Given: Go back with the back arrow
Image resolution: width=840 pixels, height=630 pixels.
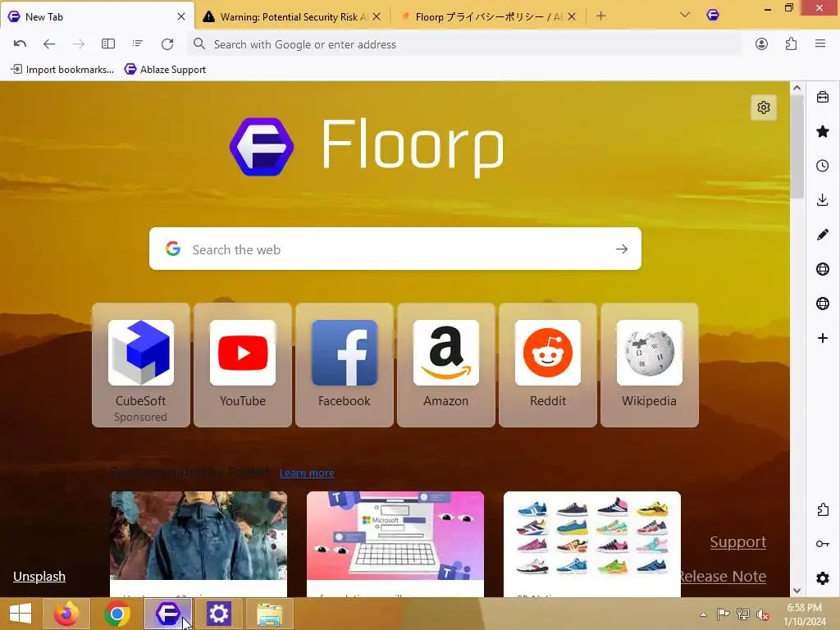Looking at the screenshot, I should coord(49,44).
